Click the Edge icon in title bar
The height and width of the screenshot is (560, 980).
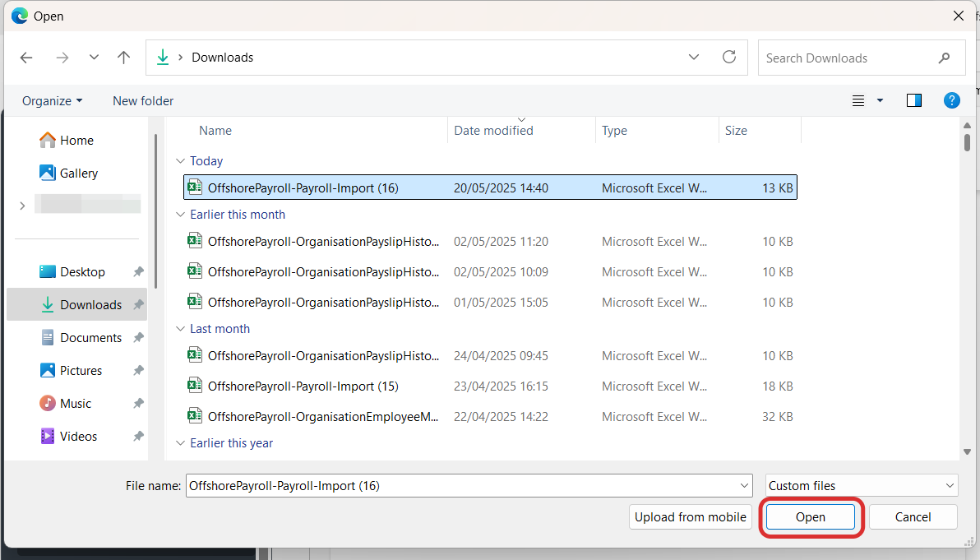click(20, 16)
